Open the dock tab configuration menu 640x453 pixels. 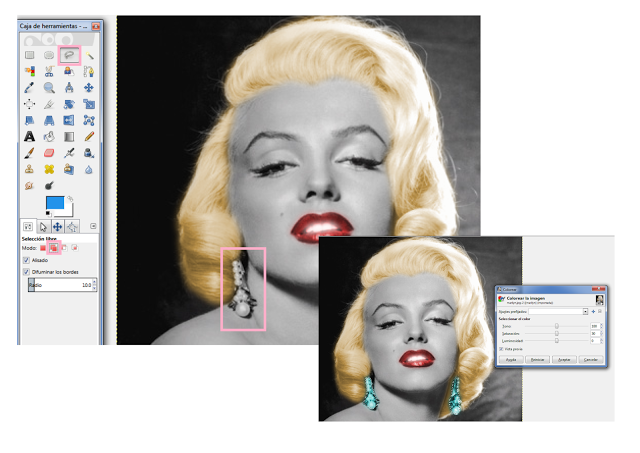point(93,226)
